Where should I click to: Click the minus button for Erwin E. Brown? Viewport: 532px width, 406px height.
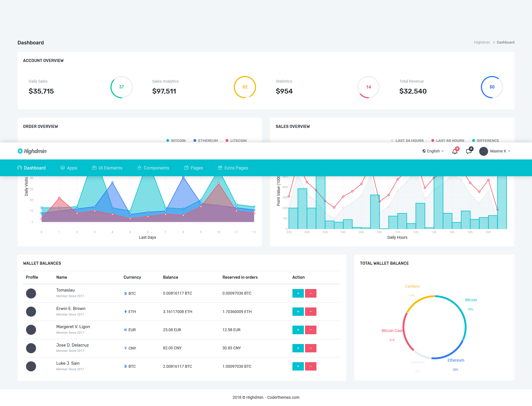(311, 312)
